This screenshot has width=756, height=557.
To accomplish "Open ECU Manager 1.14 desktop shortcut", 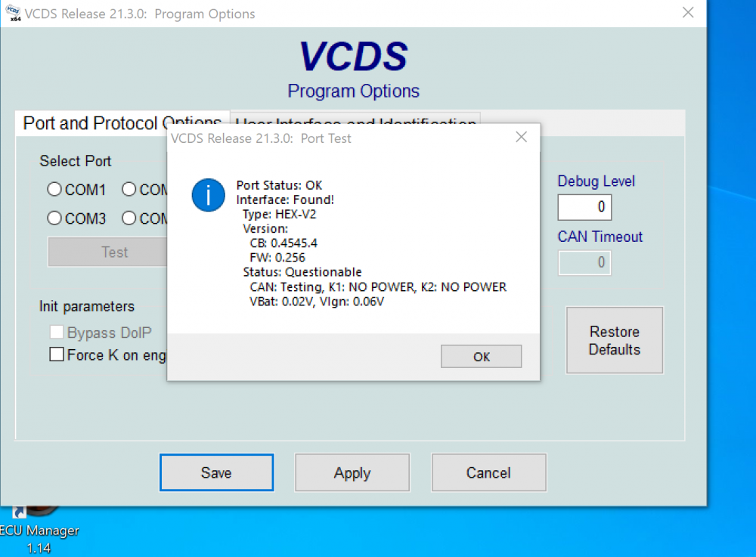I will point(39,531).
